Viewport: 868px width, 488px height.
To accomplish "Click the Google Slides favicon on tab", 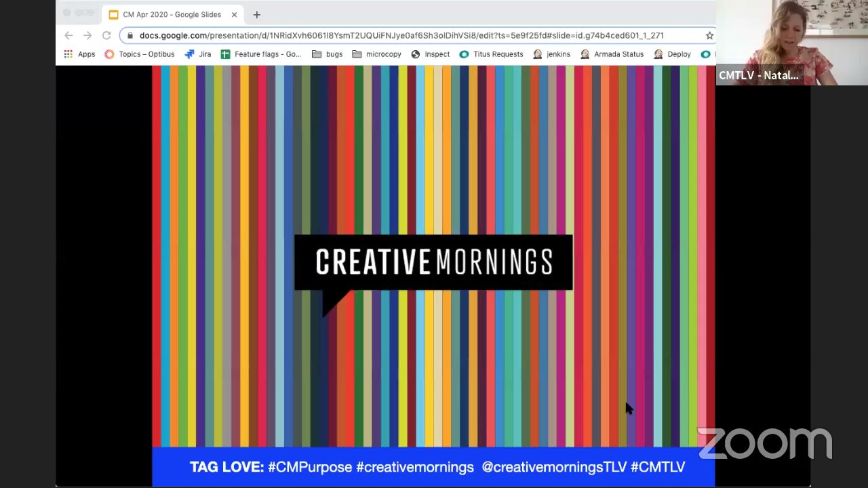I will (x=113, y=14).
